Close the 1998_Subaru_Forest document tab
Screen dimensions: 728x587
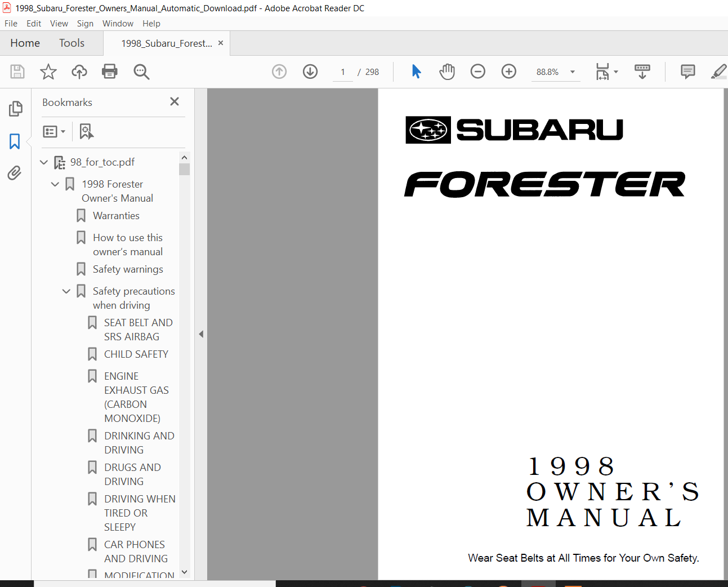(221, 43)
